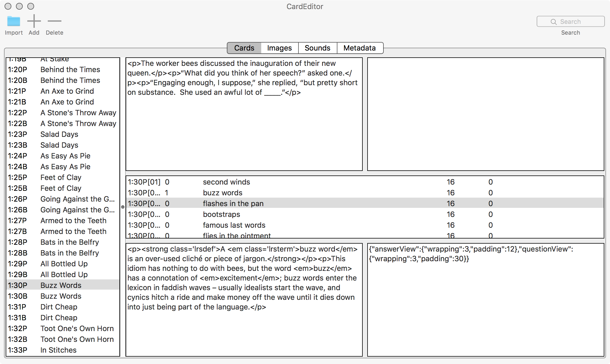Image resolution: width=610 pixels, height=364 pixels.
Task: Click the split-view divider handle dot
Action: [x=123, y=207]
